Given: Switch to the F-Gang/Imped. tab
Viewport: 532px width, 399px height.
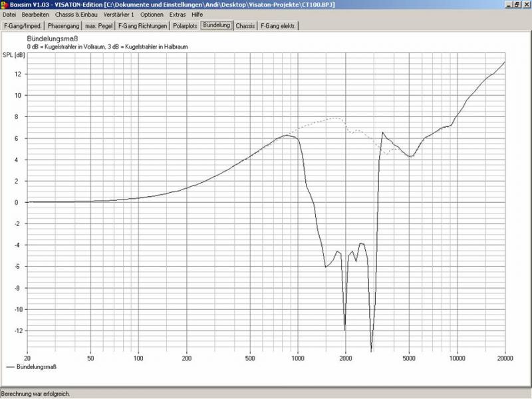Looking at the screenshot, I should 23,26.
